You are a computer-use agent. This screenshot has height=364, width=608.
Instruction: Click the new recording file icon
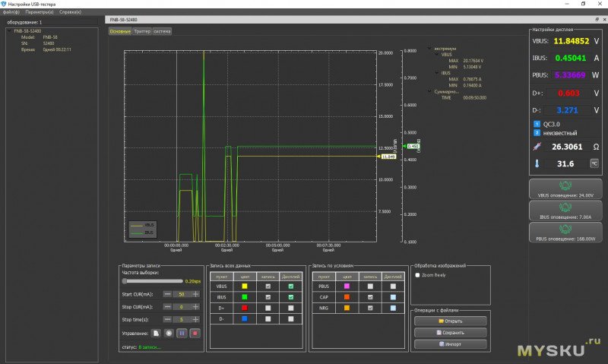coord(156,333)
